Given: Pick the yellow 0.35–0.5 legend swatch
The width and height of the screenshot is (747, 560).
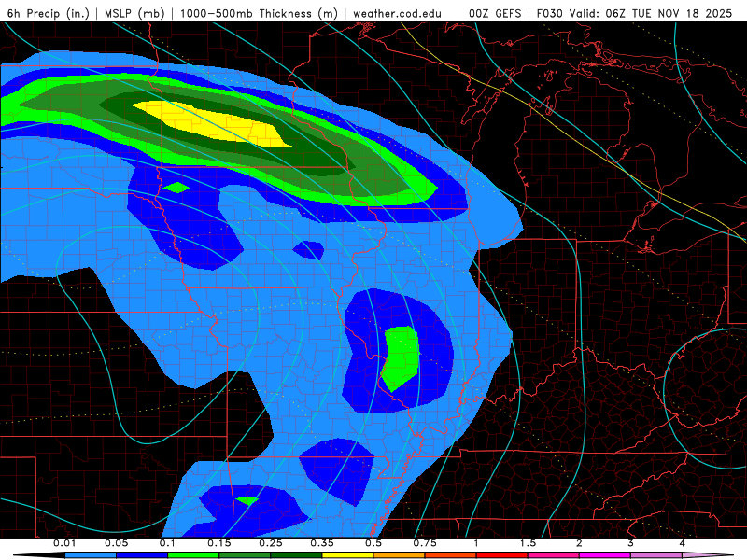Looking at the screenshot, I should click(x=347, y=555).
